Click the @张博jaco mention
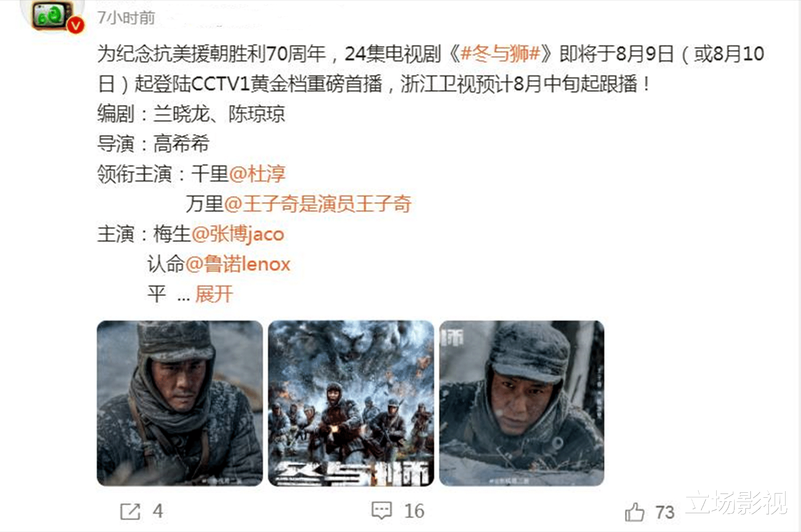Screen dimensions: 801x532 (x=238, y=234)
